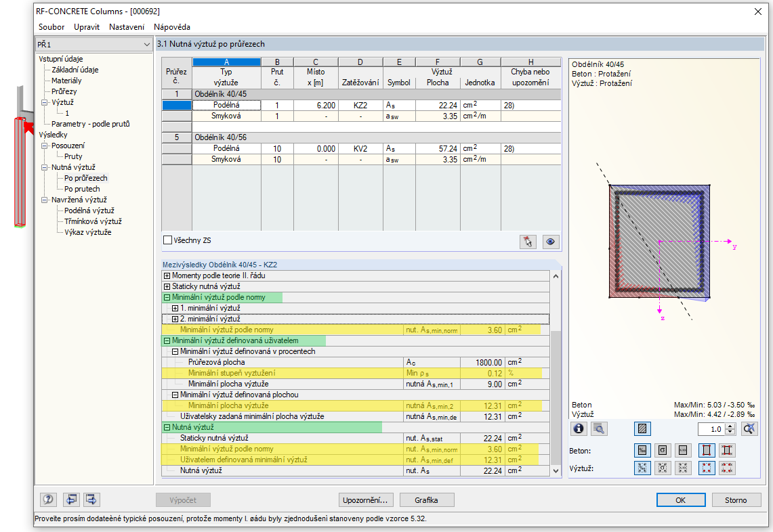
Task: Toggle reinforcement strain (‰) icon in Výztuž row
Action: pyautogui.click(x=642, y=468)
